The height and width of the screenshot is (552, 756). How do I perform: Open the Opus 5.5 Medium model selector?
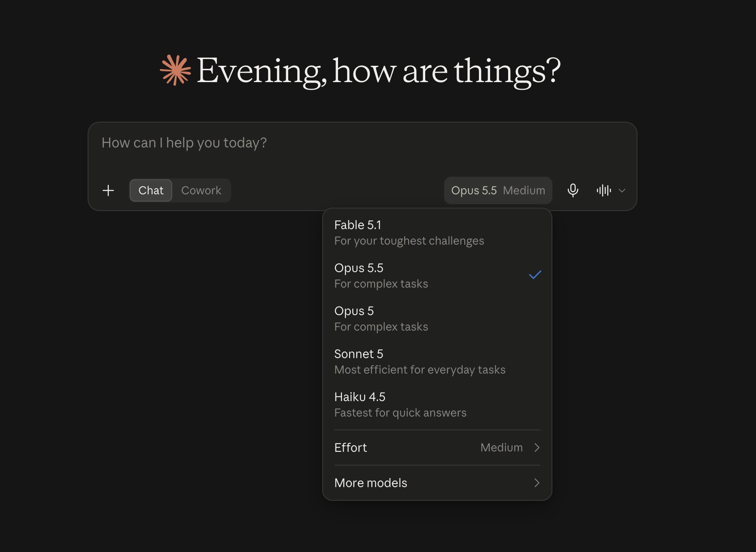498,190
